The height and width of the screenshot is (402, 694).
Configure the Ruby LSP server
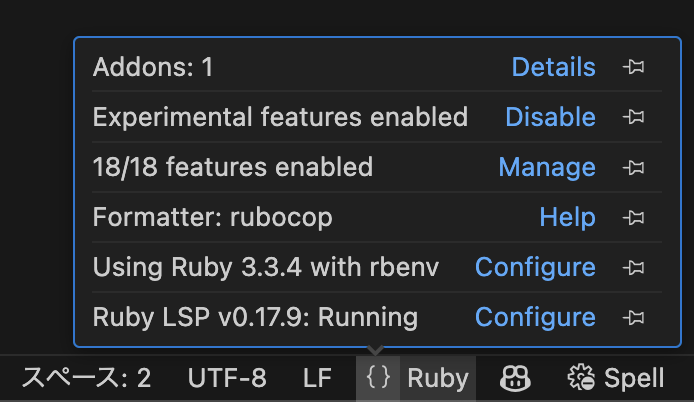pyautogui.click(x=535, y=317)
